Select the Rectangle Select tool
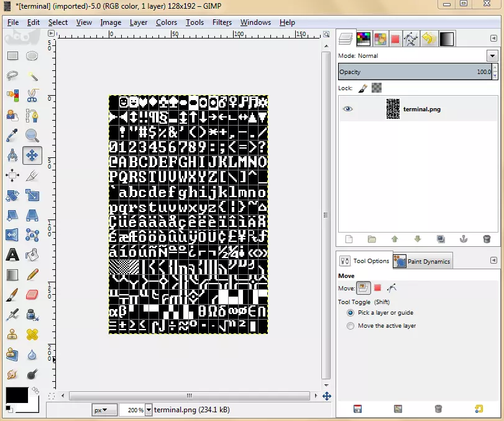 12,56
